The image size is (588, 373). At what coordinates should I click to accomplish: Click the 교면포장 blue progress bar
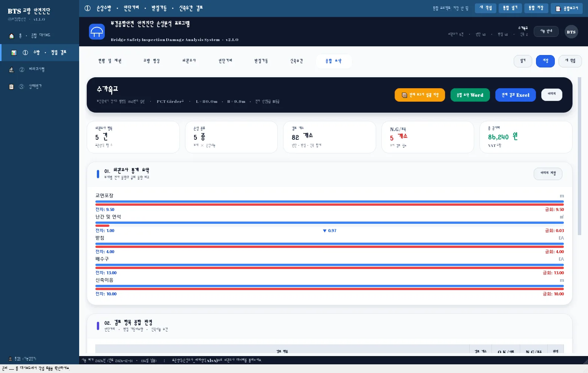click(x=330, y=202)
